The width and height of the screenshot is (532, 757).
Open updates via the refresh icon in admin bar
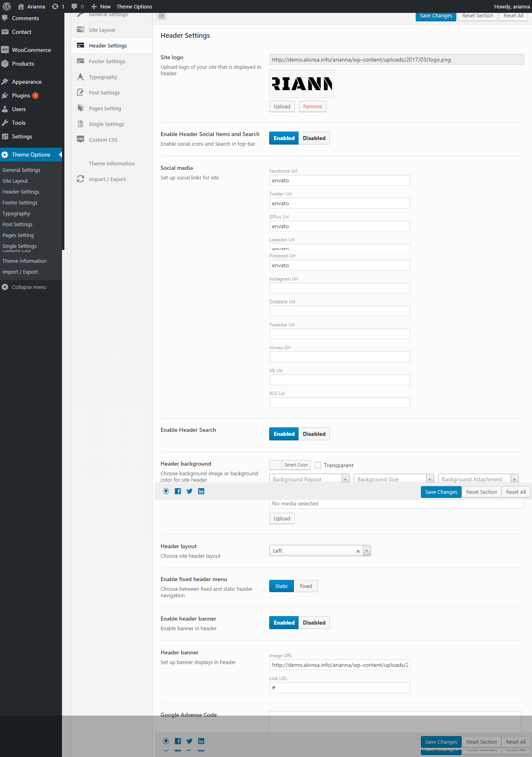click(x=55, y=6)
